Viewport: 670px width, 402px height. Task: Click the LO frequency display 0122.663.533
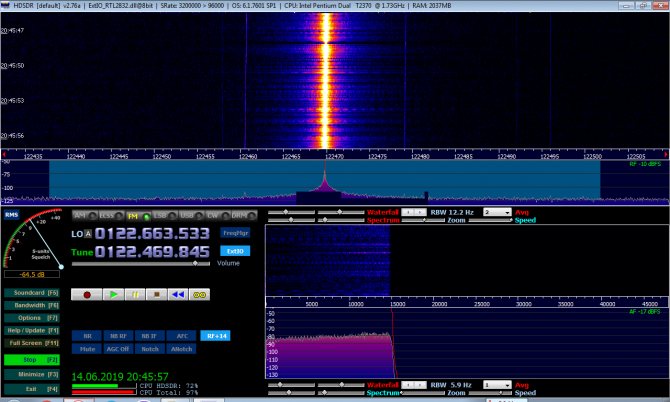(152, 234)
